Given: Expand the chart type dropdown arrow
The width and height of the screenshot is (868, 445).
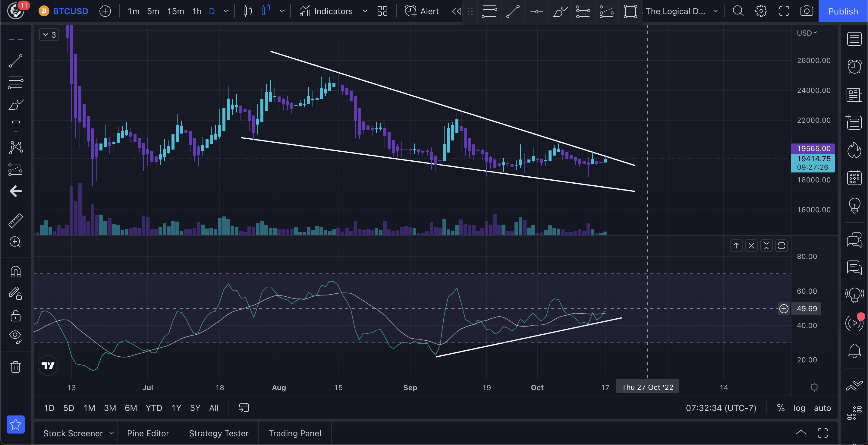Looking at the screenshot, I should 282,11.
